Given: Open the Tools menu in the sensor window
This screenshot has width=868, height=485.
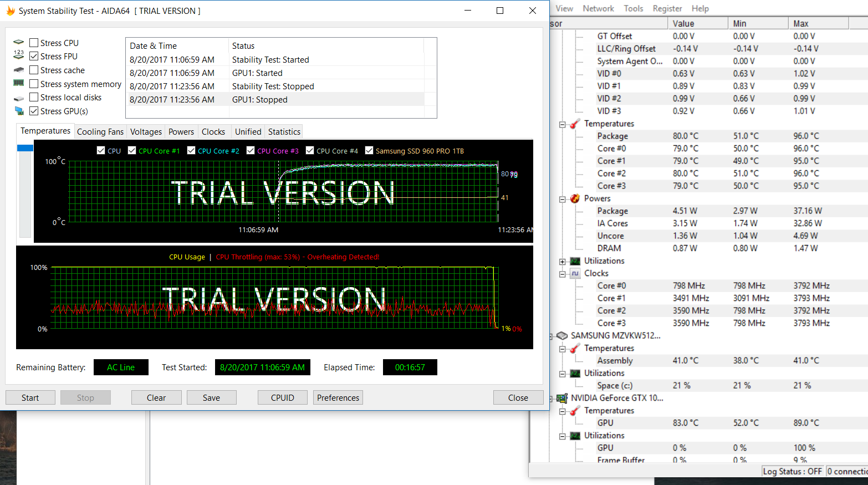Looking at the screenshot, I should (x=634, y=8).
